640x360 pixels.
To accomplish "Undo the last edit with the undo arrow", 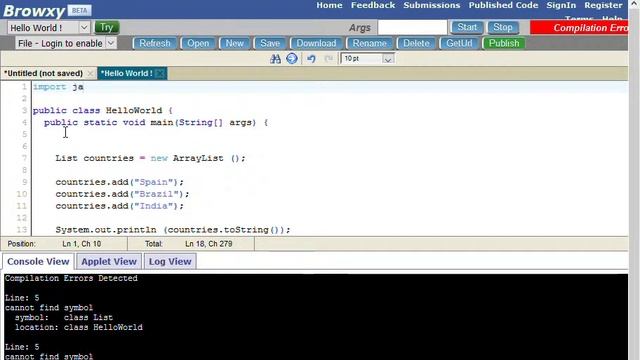I will pos(311,59).
